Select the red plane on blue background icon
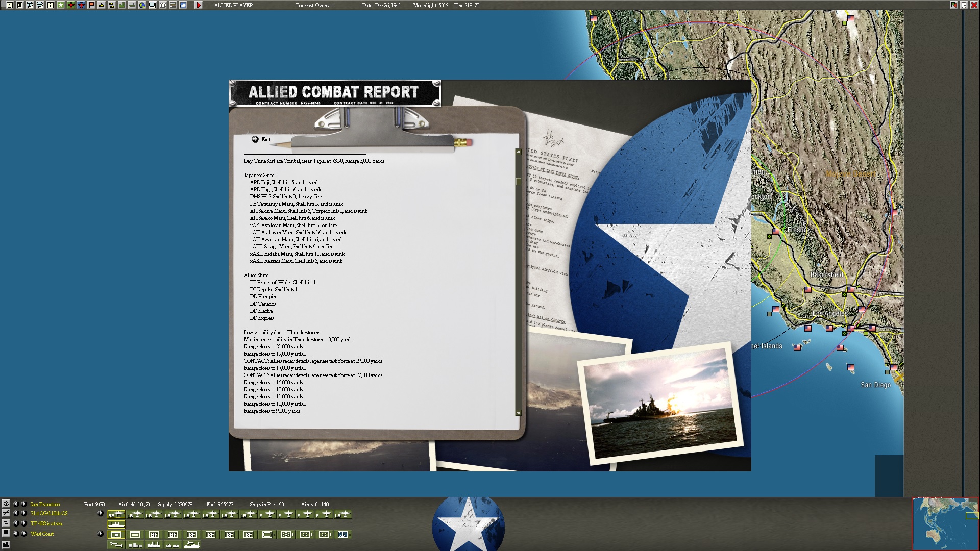 81,5
